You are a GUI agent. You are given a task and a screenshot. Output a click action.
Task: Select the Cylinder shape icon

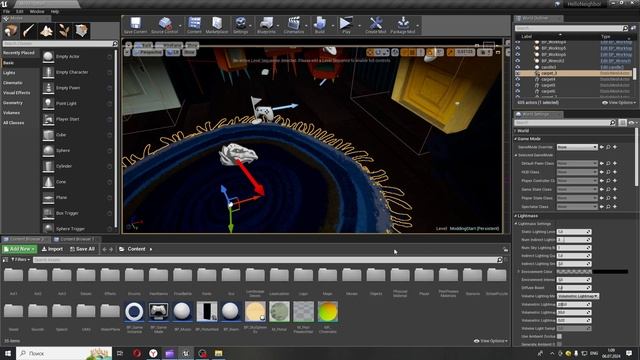(x=48, y=166)
